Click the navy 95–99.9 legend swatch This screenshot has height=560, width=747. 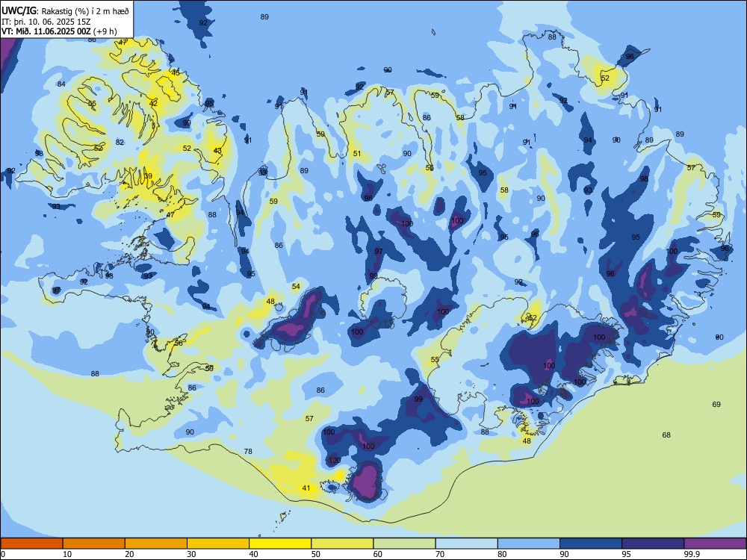[x=653, y=544]
